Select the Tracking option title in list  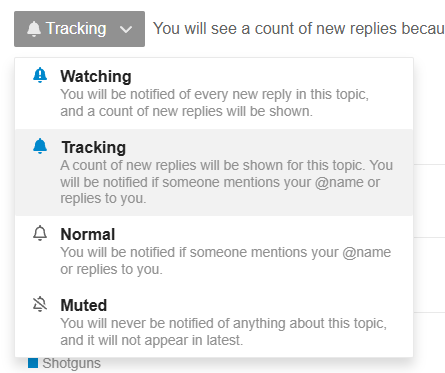94,147
